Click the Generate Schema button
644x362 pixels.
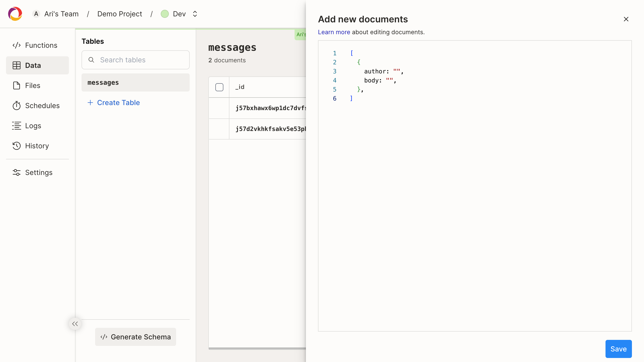tap(136, 337)
